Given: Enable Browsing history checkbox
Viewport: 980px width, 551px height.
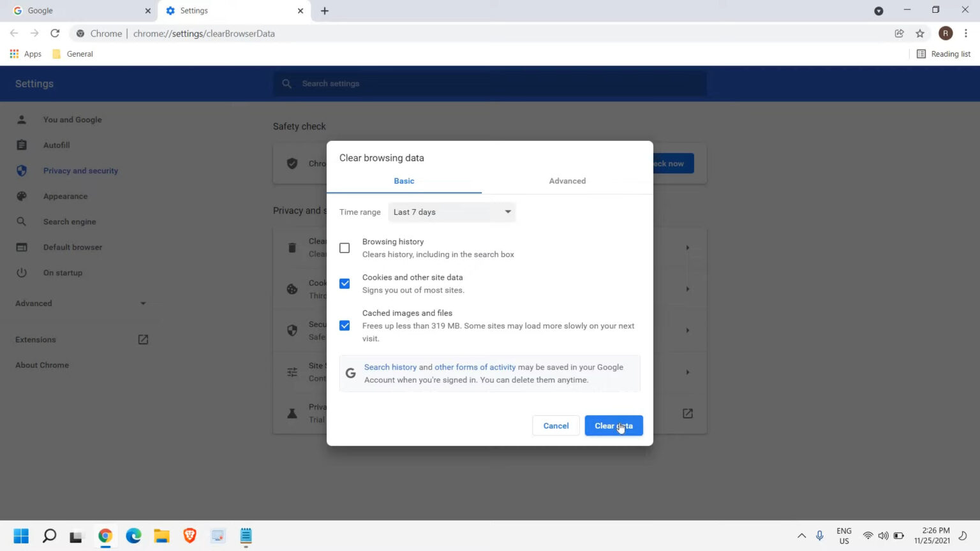Looking at the screenshot, I should coord(345,248).
